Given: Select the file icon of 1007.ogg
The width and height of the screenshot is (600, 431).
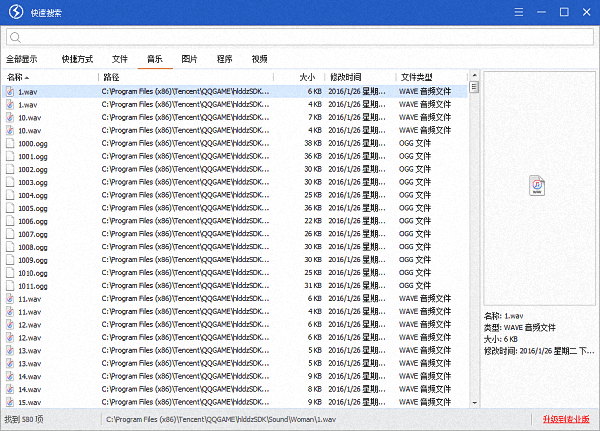Looking at the screenshot, I should [11, 234].
